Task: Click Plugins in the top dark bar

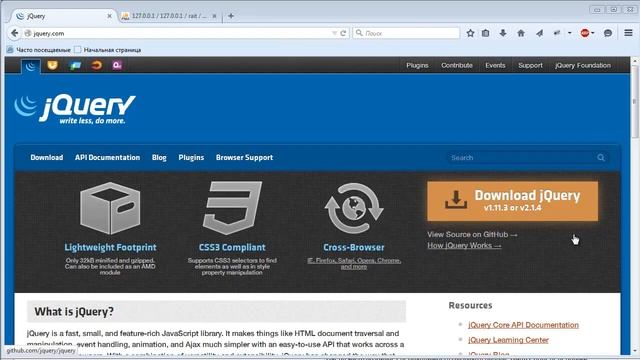Action: pyautogui.click(x=417, y=65)
